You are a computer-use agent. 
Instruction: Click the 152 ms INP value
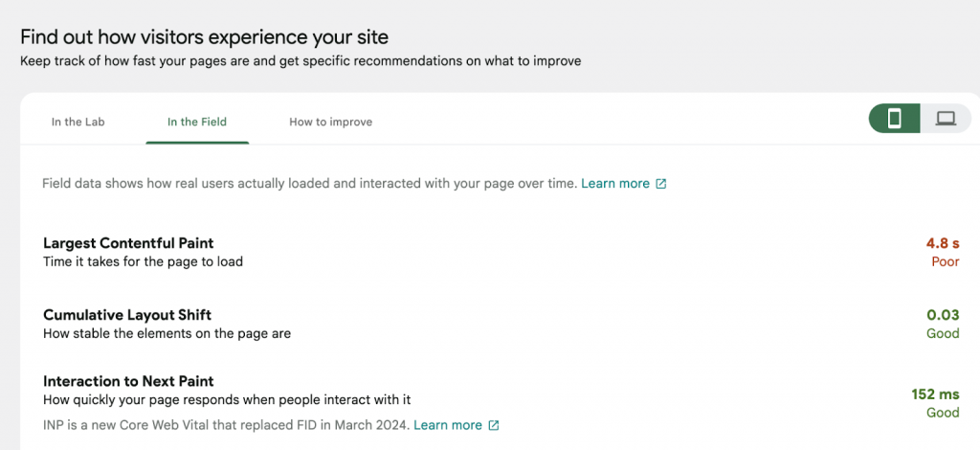pyautogui.click(x=935, y=394)
